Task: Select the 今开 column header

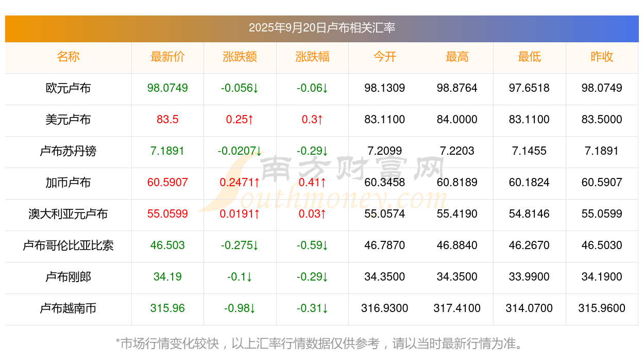Action: coord(385,57)
